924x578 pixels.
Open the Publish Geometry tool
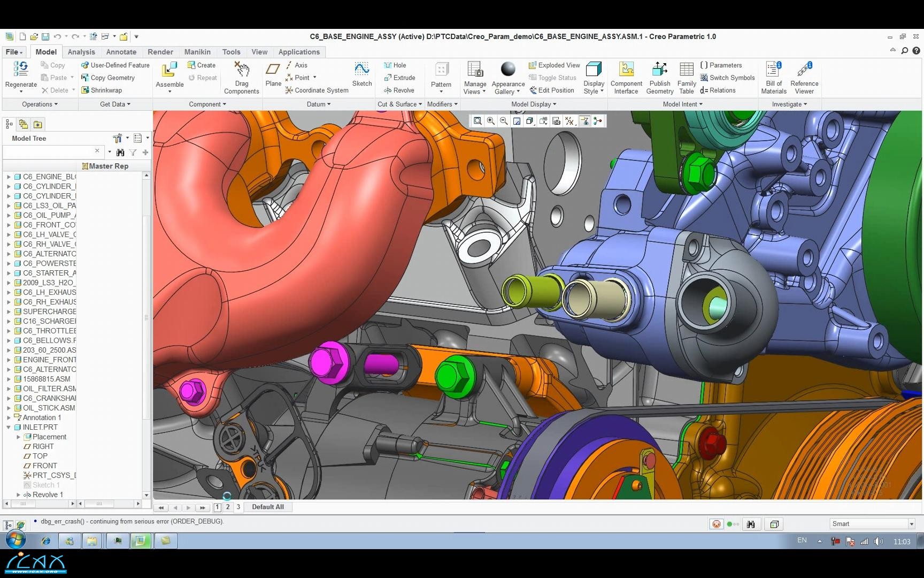tap(659, 70)
